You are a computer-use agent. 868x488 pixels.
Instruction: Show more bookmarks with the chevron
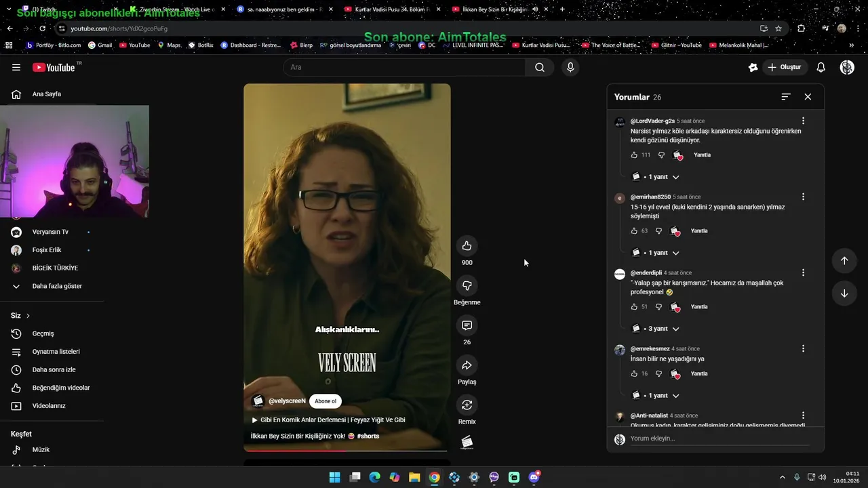click(852, 45)
